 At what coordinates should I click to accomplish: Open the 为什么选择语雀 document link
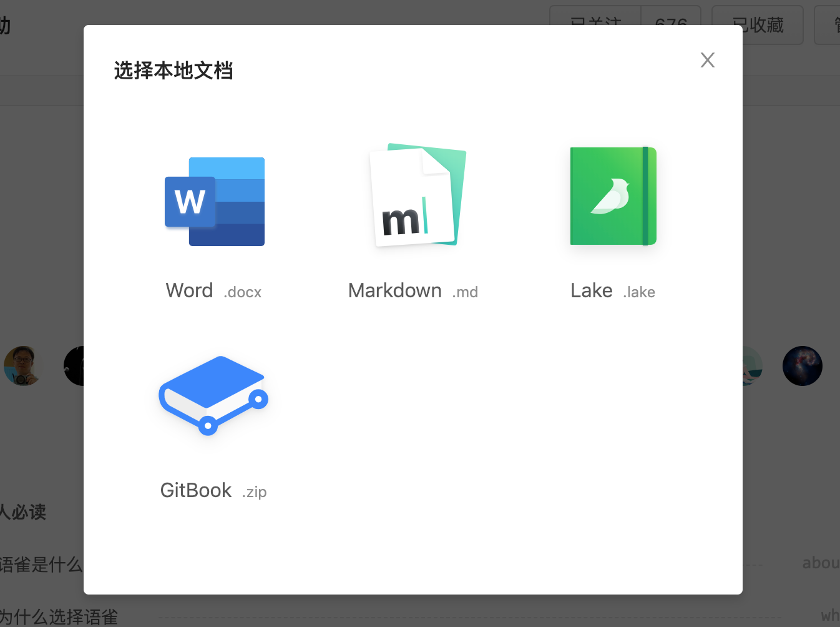[59, 617]
